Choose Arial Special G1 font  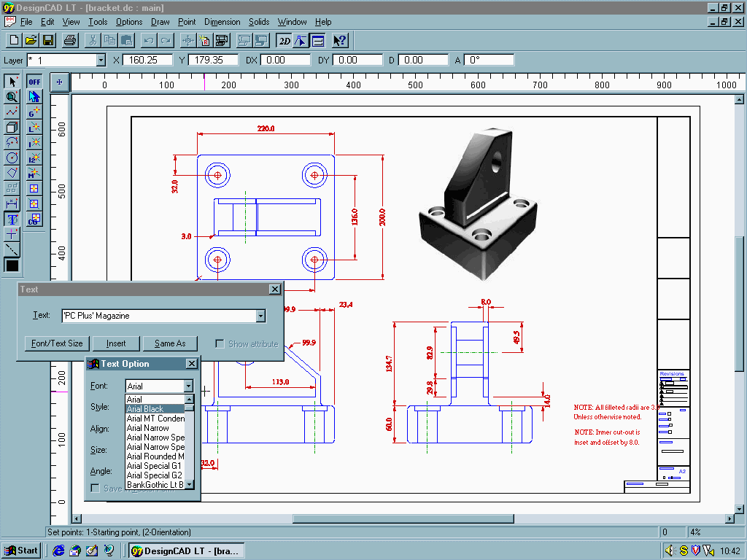(154, 466)
